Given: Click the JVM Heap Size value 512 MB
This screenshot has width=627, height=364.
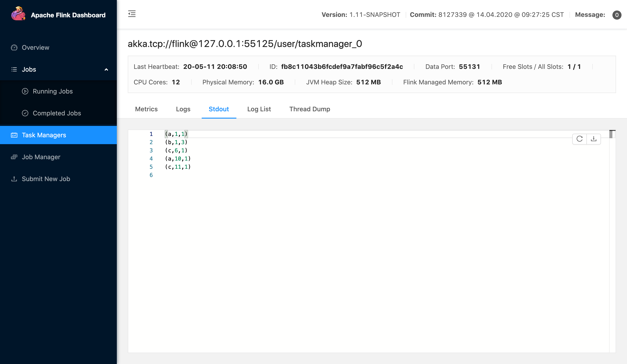Looking at the screenshot, I should (x=368, y=82).
